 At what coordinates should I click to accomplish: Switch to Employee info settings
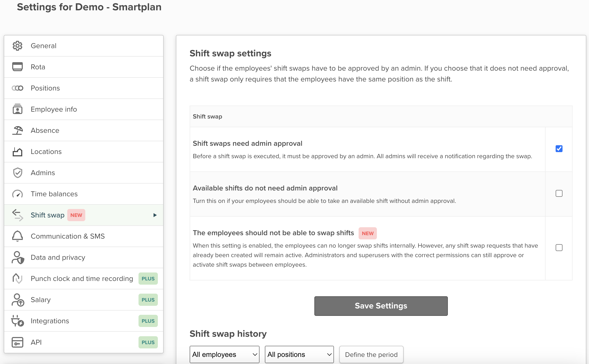[x=53, y=109]
